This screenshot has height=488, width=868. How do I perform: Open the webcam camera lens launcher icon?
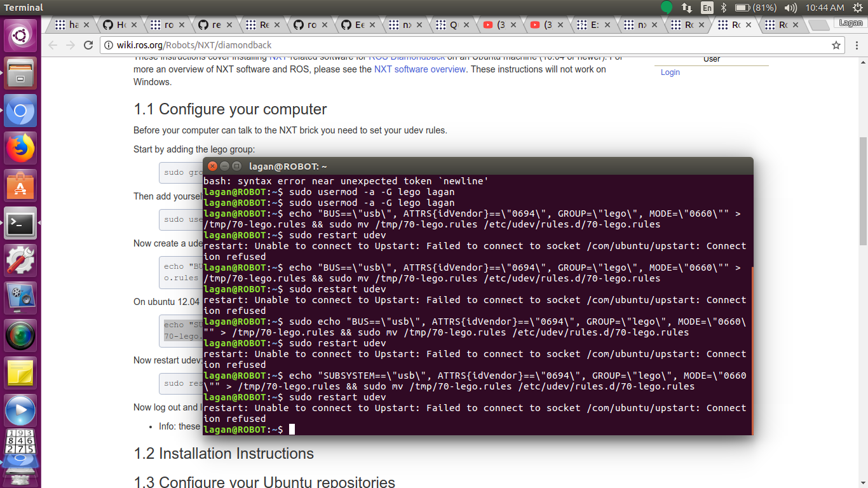click(x=21, y=336)
